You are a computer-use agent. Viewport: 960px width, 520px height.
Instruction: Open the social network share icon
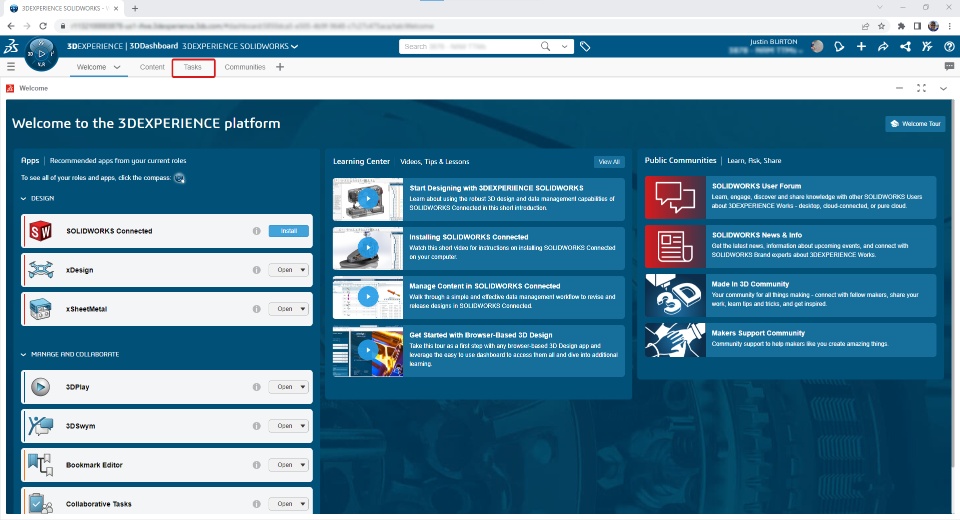[905, 47]
